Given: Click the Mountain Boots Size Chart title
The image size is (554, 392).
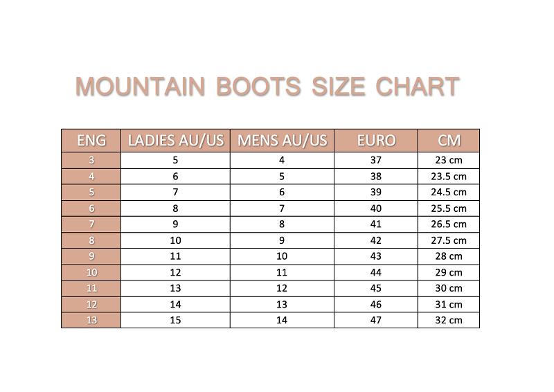Looking at the screenshot, I should coord(267,87).
